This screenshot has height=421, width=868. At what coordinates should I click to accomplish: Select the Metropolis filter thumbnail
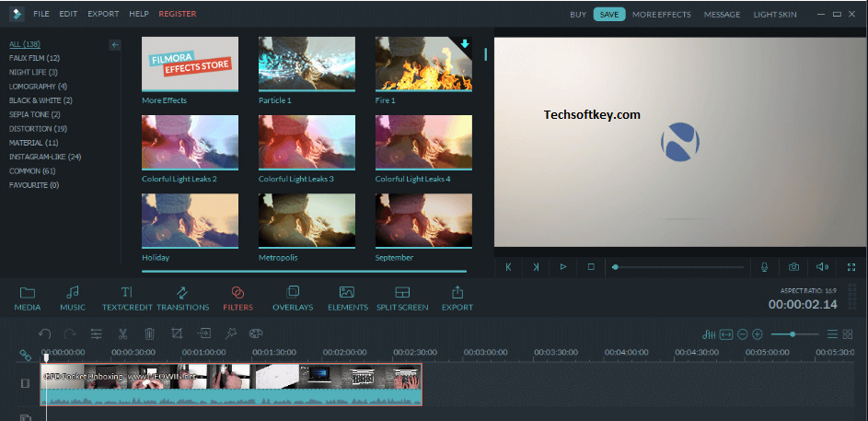tap(307, 220)
